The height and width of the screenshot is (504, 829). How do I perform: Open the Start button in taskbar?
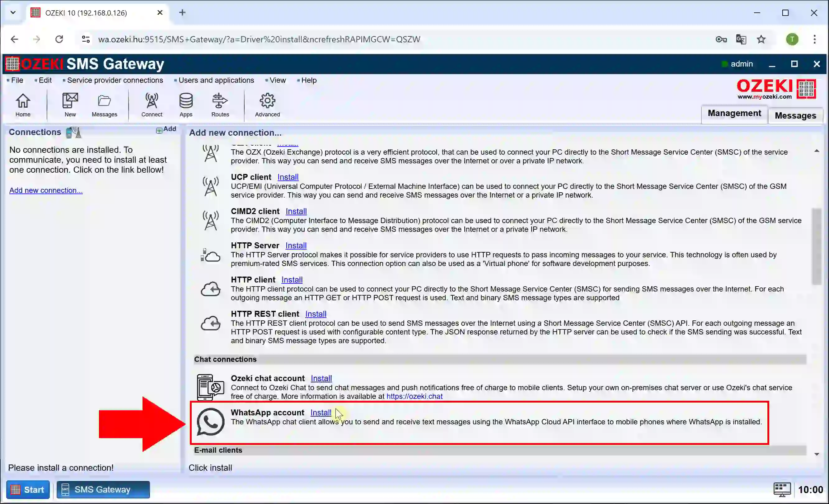click(28, 489)
